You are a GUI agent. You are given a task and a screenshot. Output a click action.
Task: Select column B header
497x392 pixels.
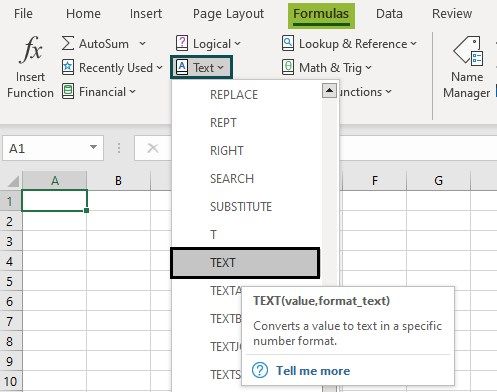(x=118, y=181)
